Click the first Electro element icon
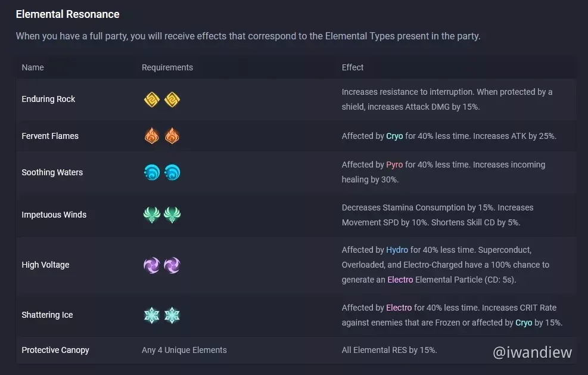 (x=152, y=265)
